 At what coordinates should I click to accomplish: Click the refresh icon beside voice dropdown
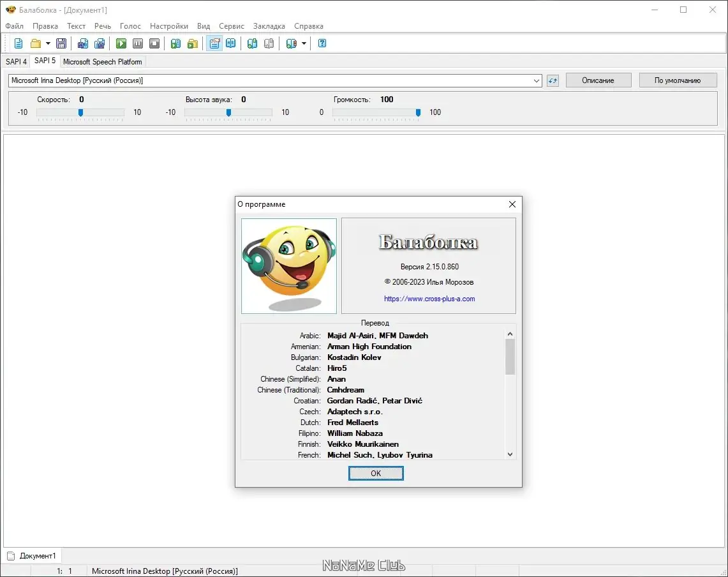pyautogui.click(x=553, y=80)
